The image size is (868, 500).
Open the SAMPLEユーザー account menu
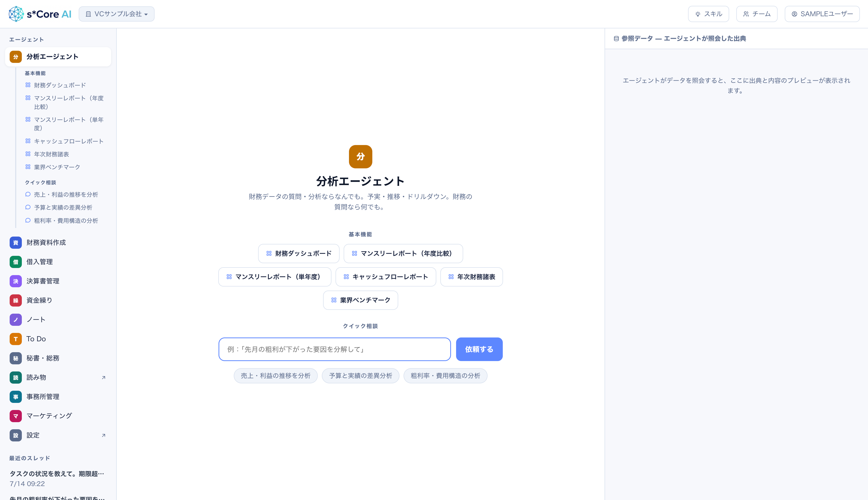click(x=822, y=14)
